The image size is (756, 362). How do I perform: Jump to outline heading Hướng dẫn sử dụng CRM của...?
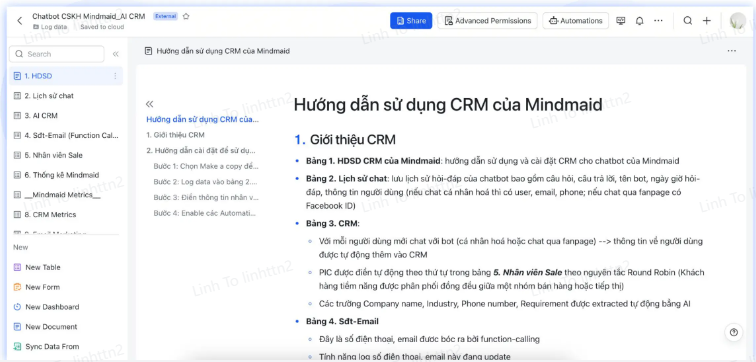tap(202, 120)
